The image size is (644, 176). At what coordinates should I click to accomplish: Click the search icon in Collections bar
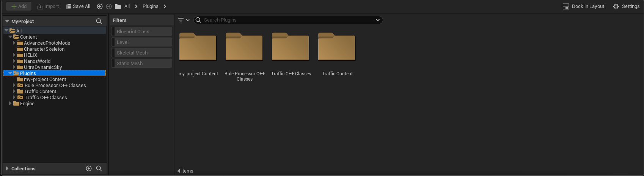99,168
